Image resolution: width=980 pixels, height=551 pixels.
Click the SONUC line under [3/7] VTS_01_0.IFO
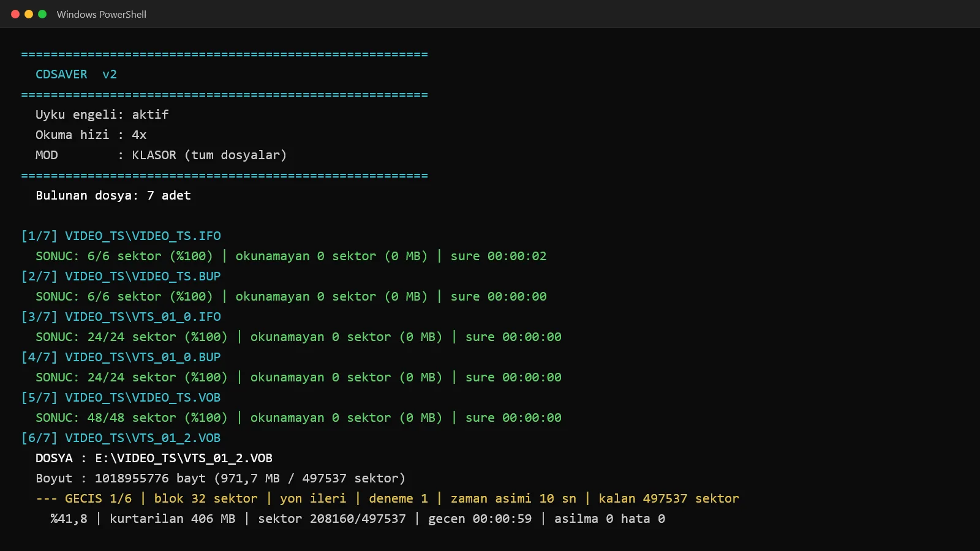298,337
